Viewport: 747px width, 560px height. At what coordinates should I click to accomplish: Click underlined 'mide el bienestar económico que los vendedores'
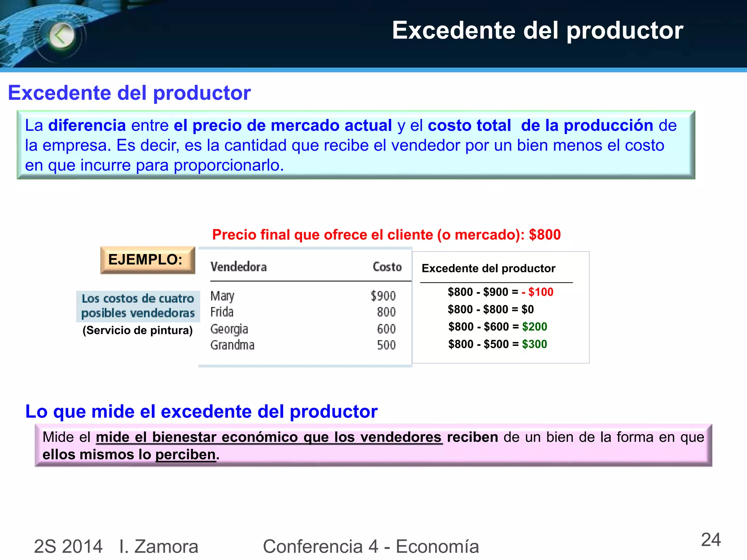point(269,437)
